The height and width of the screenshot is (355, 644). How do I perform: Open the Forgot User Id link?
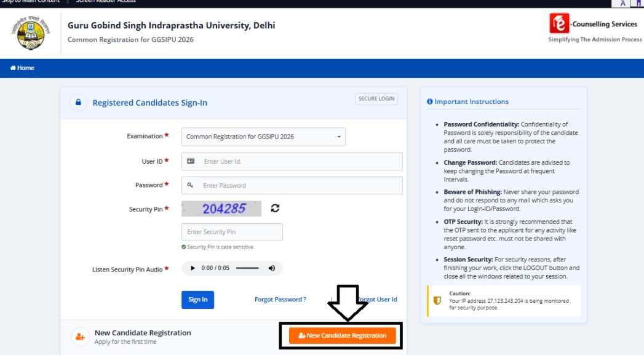378,300
